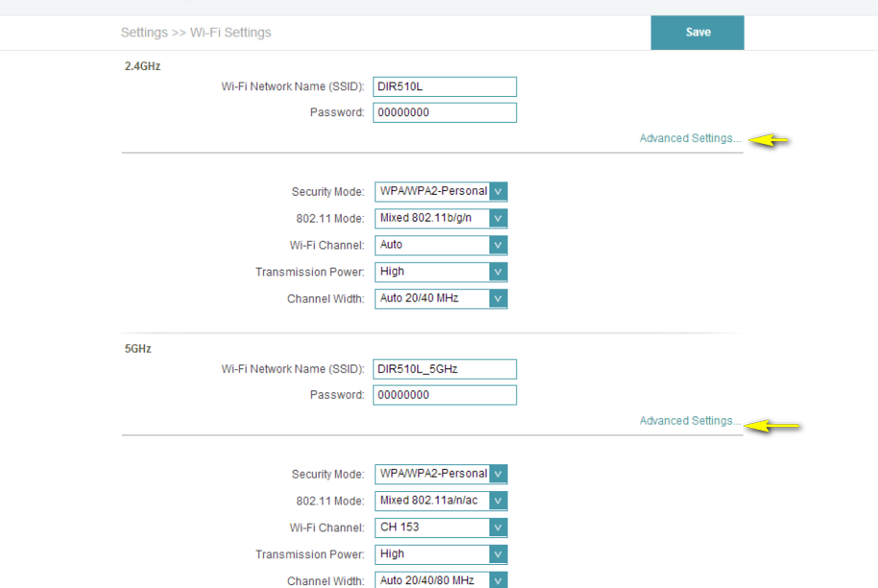This screenshot has width=878, height=588.
Task: Expand the 5GHz Security Mode dropdown
Action: [x=440, y=474]
